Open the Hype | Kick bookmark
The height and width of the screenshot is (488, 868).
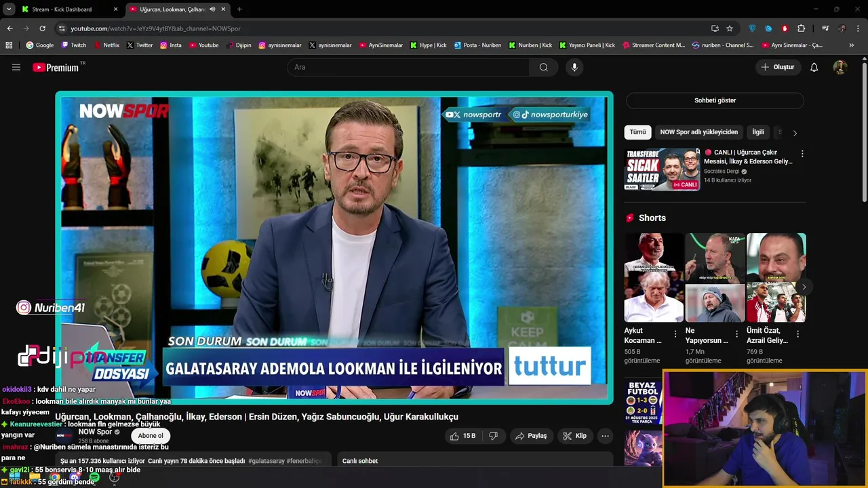click(x=428, y=45)
